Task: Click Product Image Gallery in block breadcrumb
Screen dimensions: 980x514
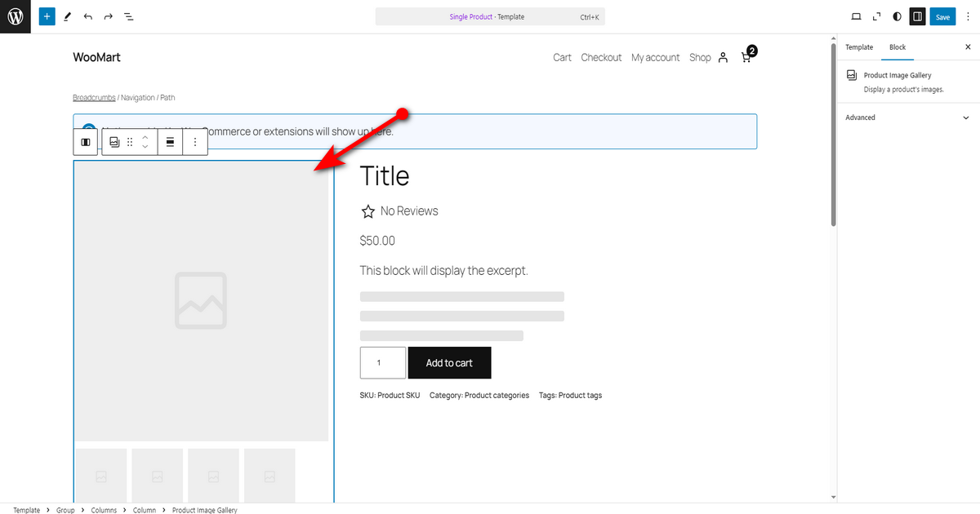Action: (204, 510)
